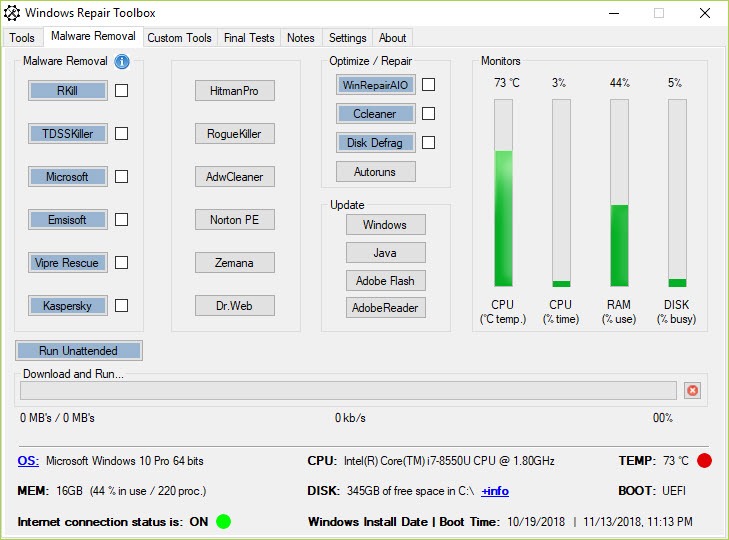Image resolution: width=729 pixels, height=540 pixels.
Task: Select the Vipre Rescue checkbox
Action: 121,262
